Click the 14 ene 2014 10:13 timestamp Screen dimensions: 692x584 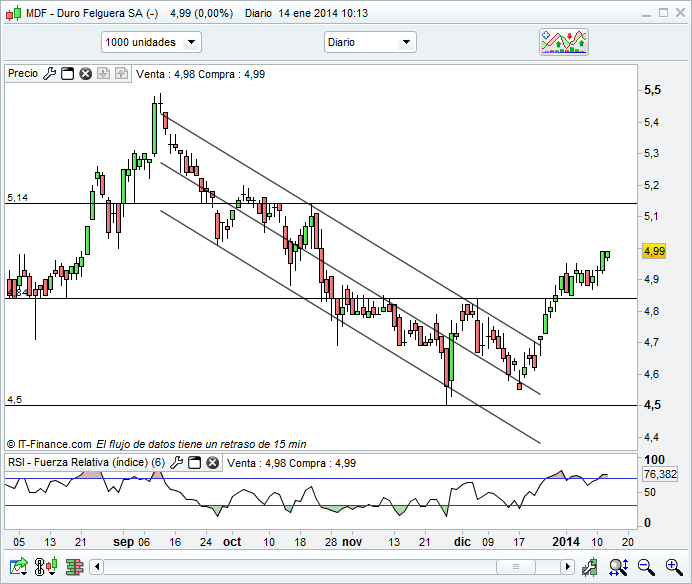(x=323, y=13)
